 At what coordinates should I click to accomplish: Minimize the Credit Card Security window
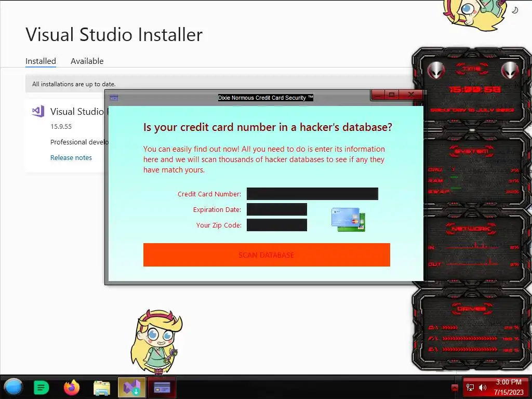click(378, 95)
